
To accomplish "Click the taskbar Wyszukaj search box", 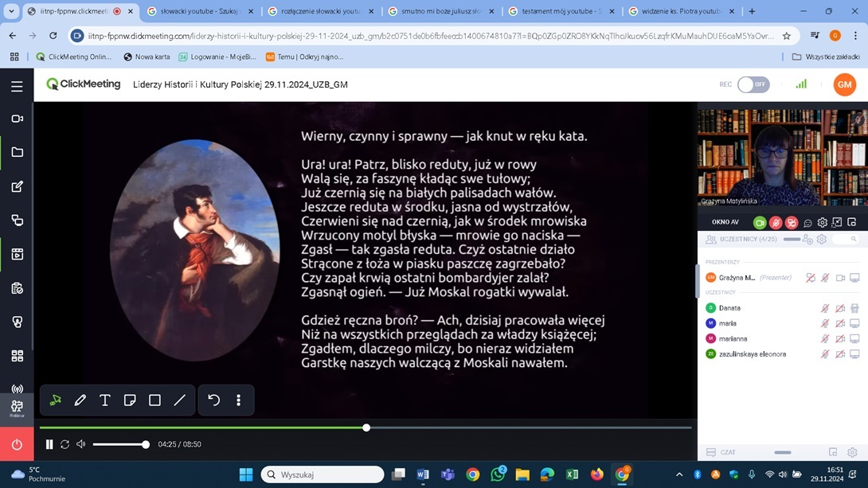I will coord(323,474).
